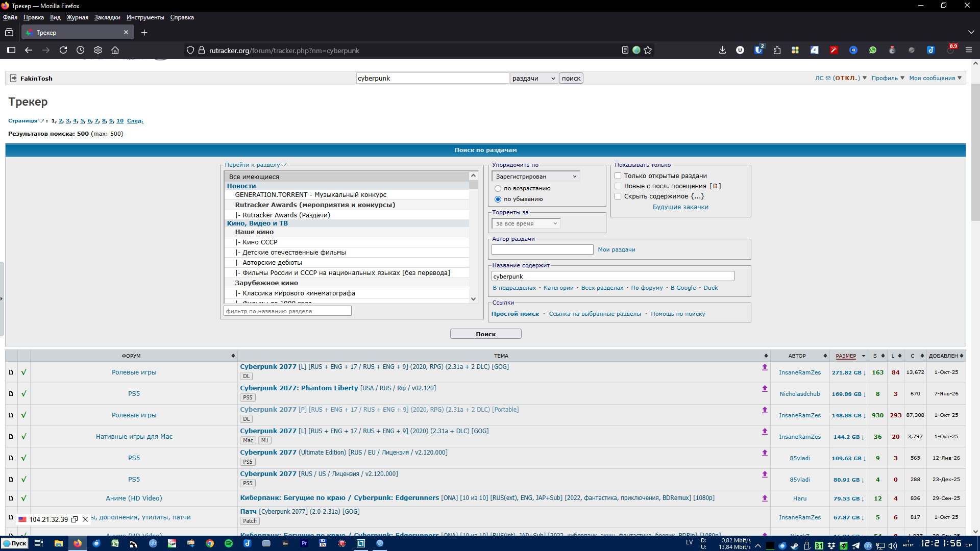
Task: Click the 'Автор раздачи' input field
Action: [x=542, y=249]
